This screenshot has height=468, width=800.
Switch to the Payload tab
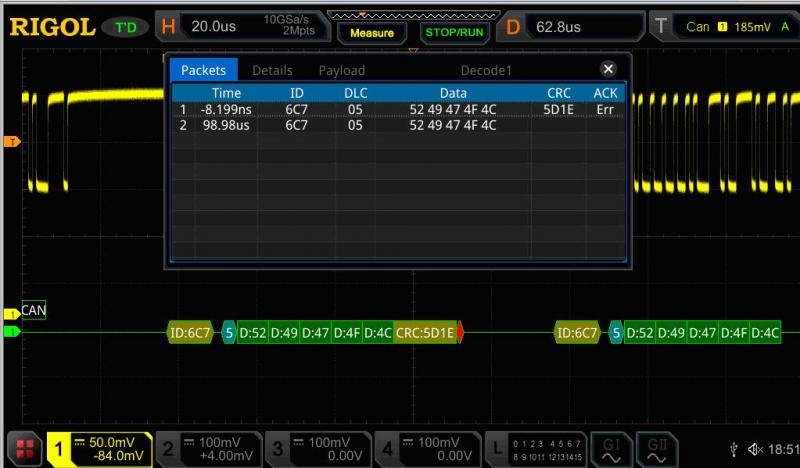[x=341, y=70]
